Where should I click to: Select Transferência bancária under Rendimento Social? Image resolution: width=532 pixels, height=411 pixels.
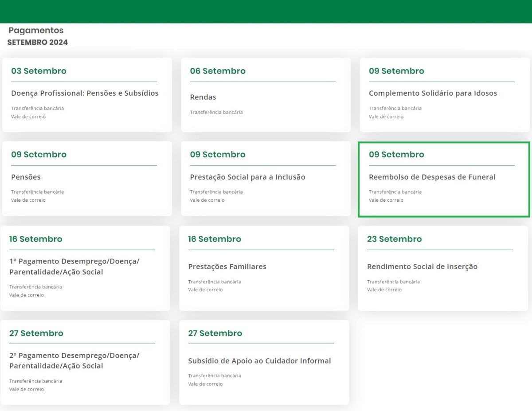tap(393, 282)
